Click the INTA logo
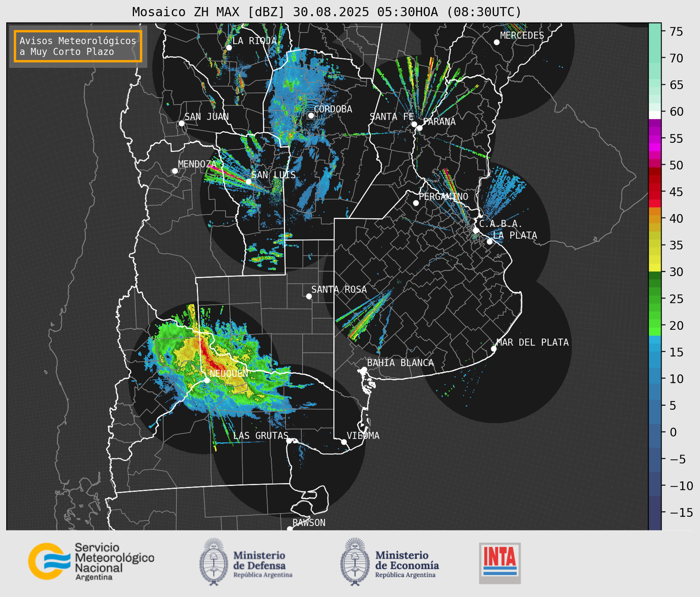The height and width of the screenshot is (597, 700). [x=500, y=563]
